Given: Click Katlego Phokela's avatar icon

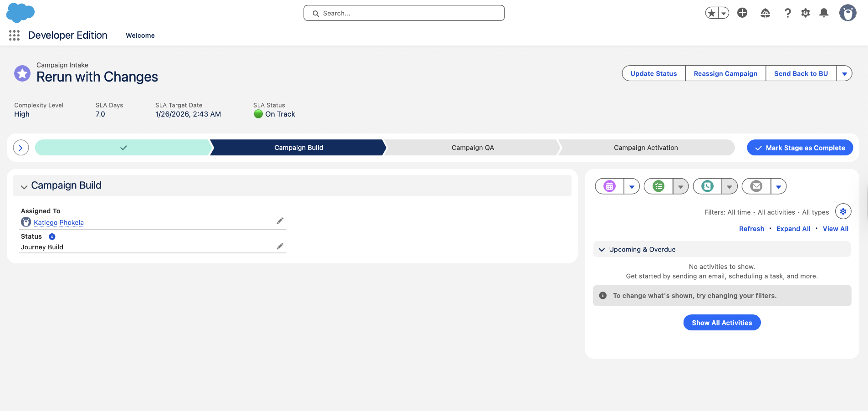Looking at the screenshot, I should click(26, 222).
